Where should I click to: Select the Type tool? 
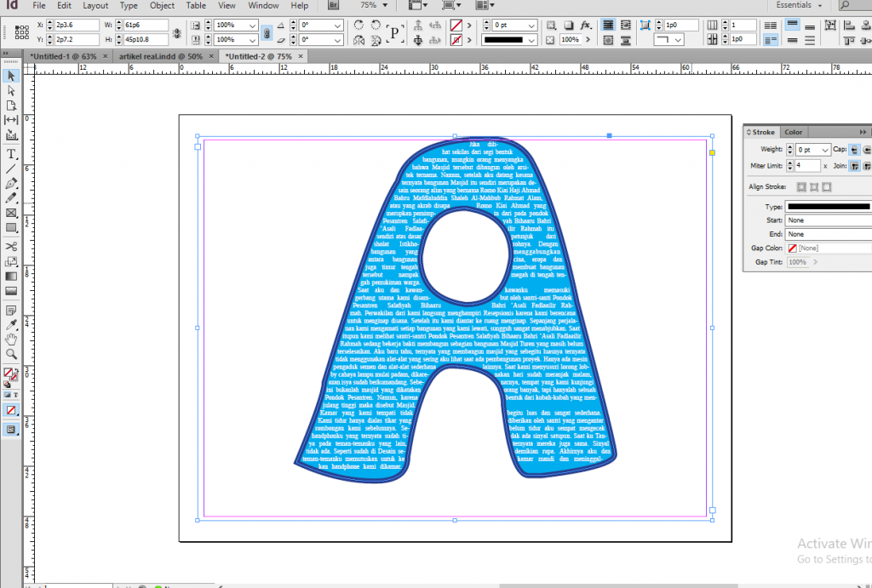point(10,153)
